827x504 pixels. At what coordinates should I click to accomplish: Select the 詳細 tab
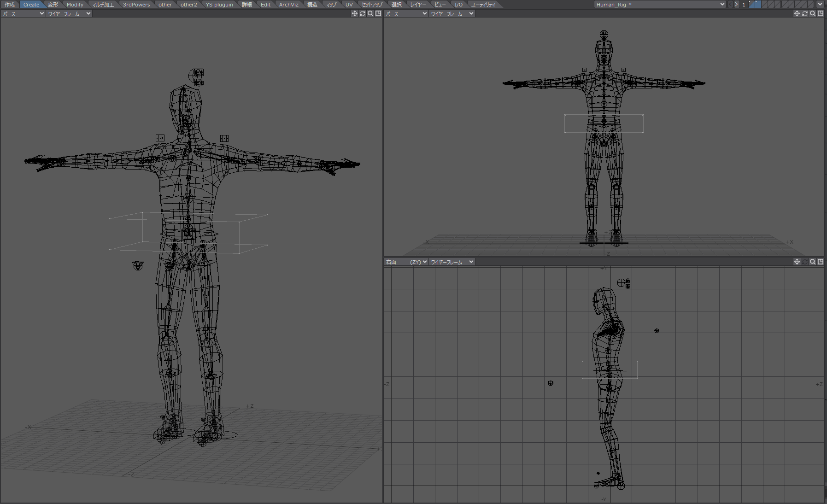tap(247, 5)
